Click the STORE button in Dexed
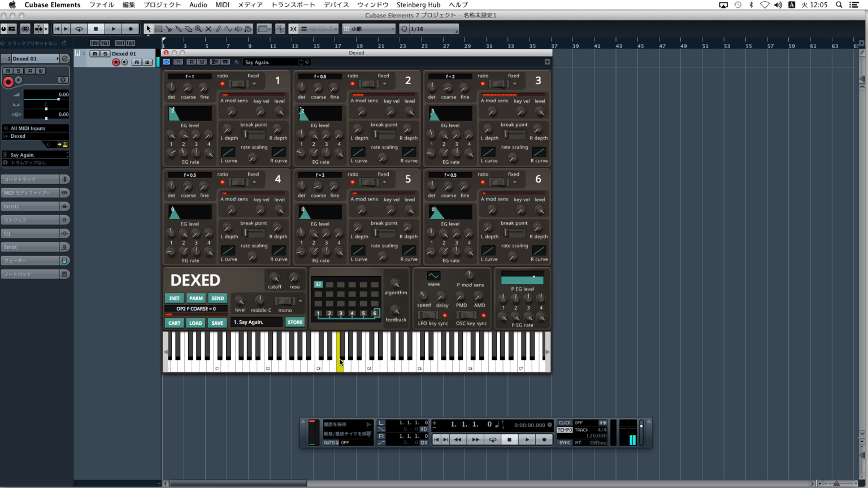Screen dimensions: 868x488 pos(295,323)
